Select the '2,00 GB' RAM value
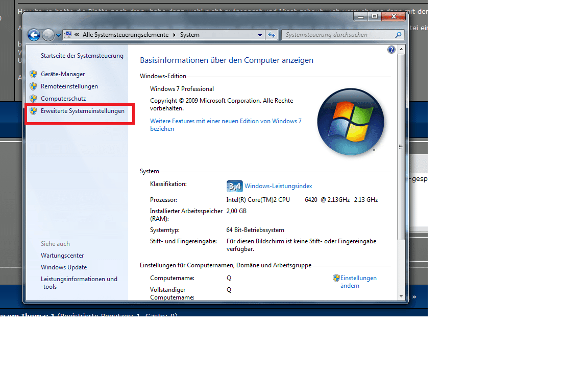Screen dimensions: 588x368 pyautogui.click(x=236, y=211)
